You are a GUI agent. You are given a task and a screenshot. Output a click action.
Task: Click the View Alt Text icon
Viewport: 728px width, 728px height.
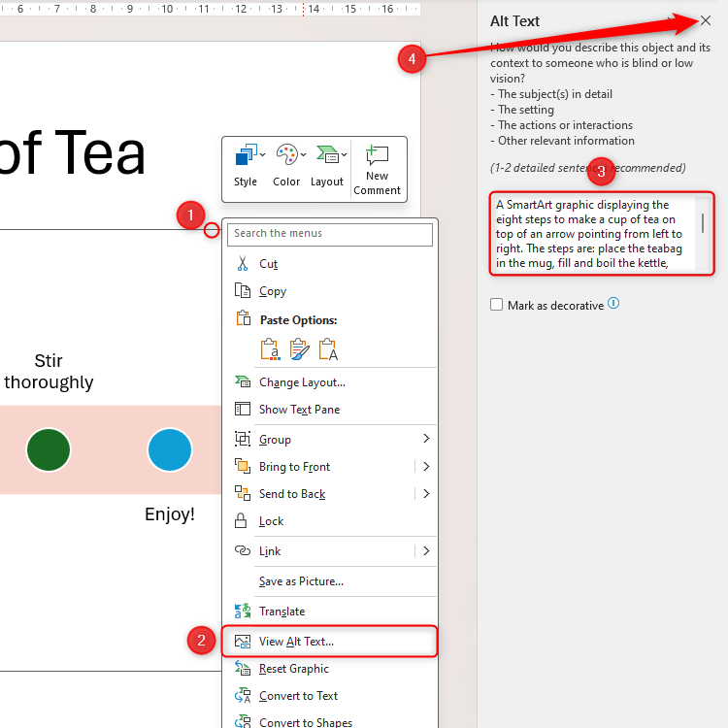click(243, 642)
